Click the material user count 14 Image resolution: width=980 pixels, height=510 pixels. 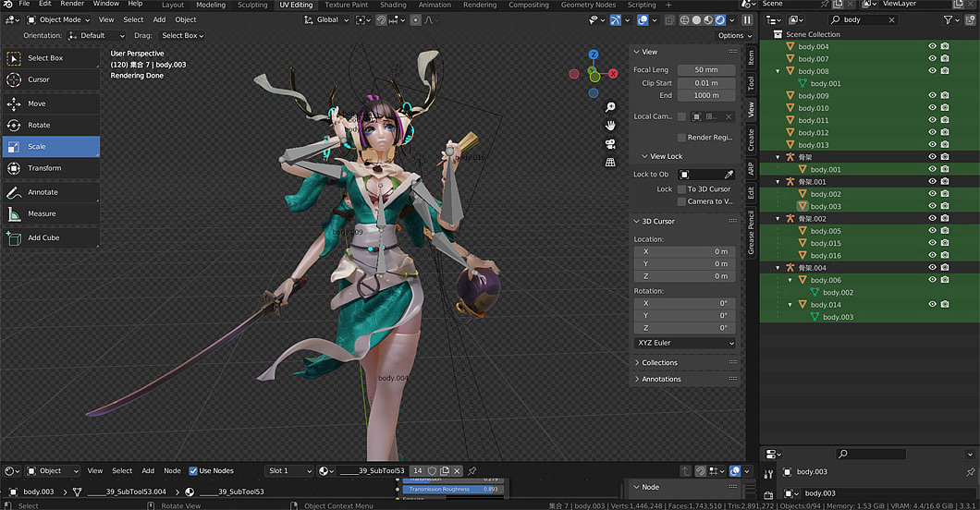click(x=418, y=471)
